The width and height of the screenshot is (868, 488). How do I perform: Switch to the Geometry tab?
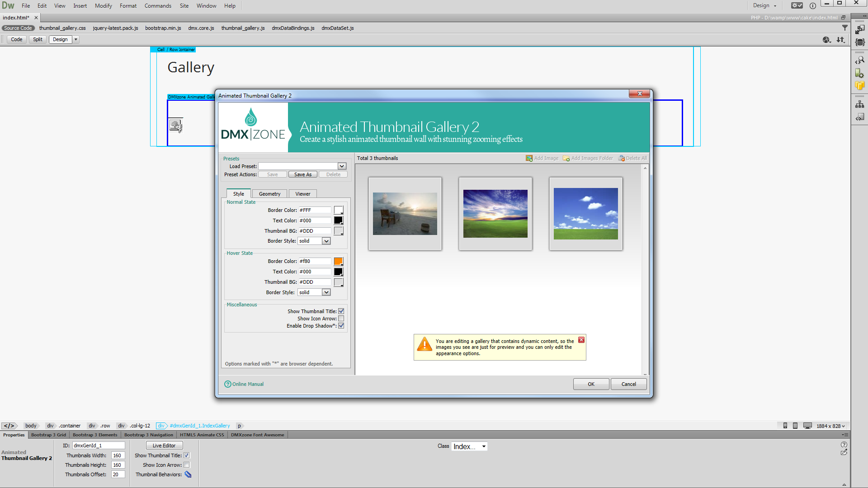[269, 194]
